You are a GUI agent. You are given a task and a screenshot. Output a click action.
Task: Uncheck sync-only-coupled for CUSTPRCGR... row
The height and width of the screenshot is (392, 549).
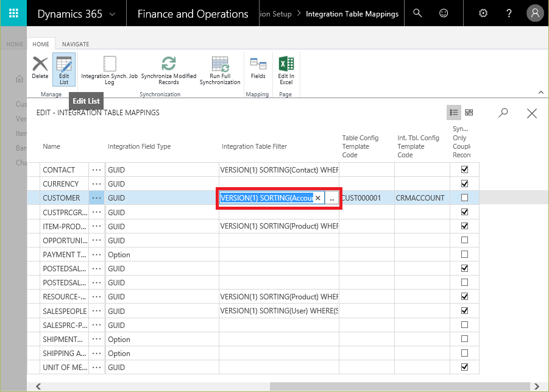(x=465, y=212)
